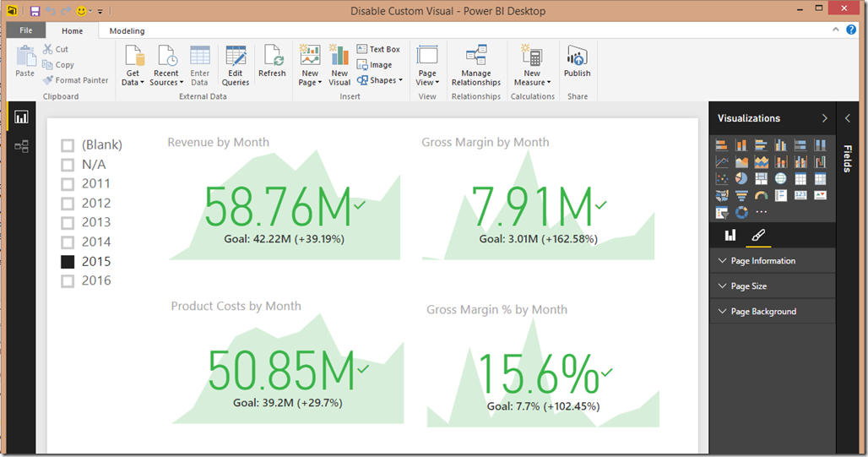Screen dimensions: 868x457
Task: Open the Page View dropdown
Action: 427,66
